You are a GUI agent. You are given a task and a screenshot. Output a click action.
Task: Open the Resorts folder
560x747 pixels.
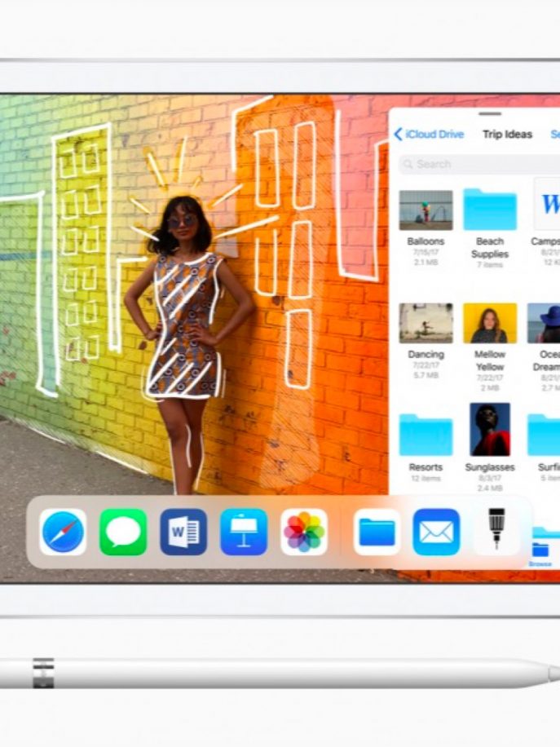point(426,435)
